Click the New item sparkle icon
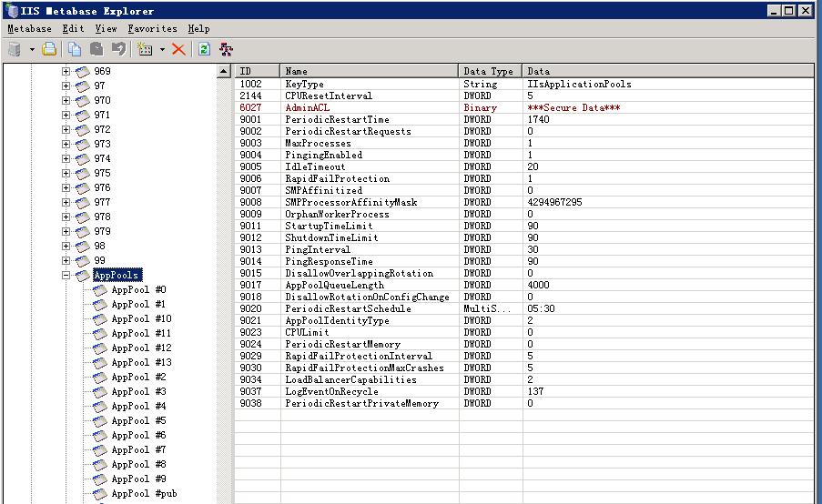The image size is (822, 504). coord(145,49)
